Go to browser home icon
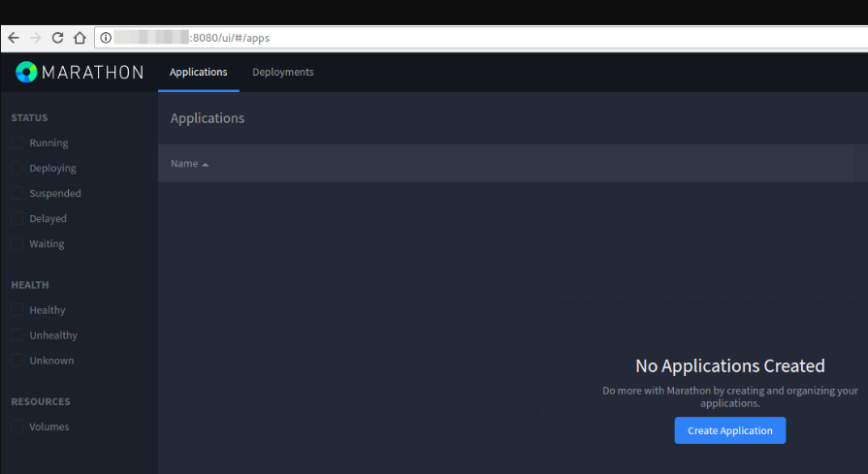The width and height of the screenshot is (868, 474). coord(80,38)
